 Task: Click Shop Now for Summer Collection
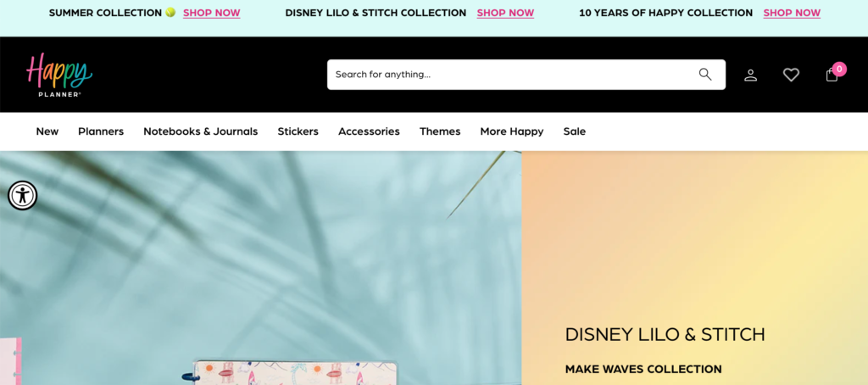click(x=211, y=13)
